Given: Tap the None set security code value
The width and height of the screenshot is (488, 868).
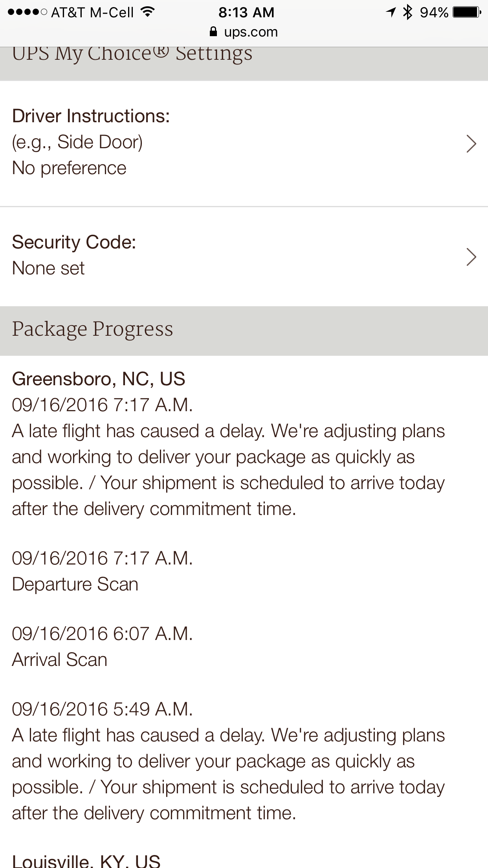Looking at the screenshot, I should (48, 268).
